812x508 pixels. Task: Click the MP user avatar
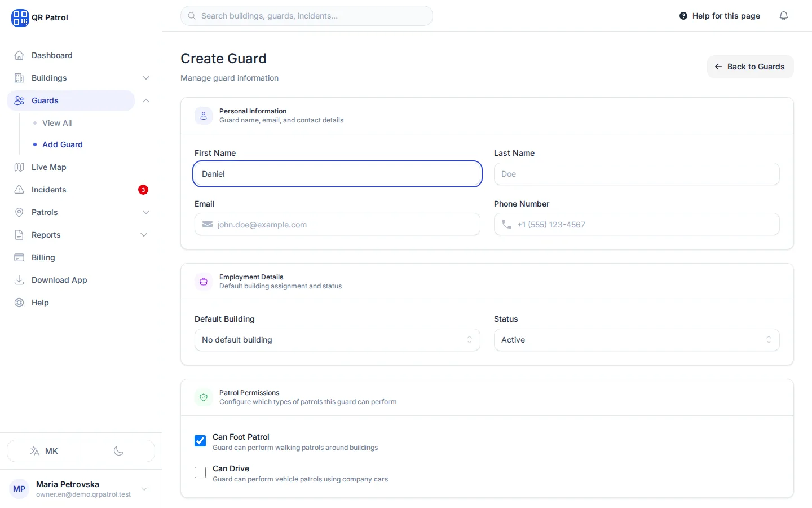click(x=19, y=489)
